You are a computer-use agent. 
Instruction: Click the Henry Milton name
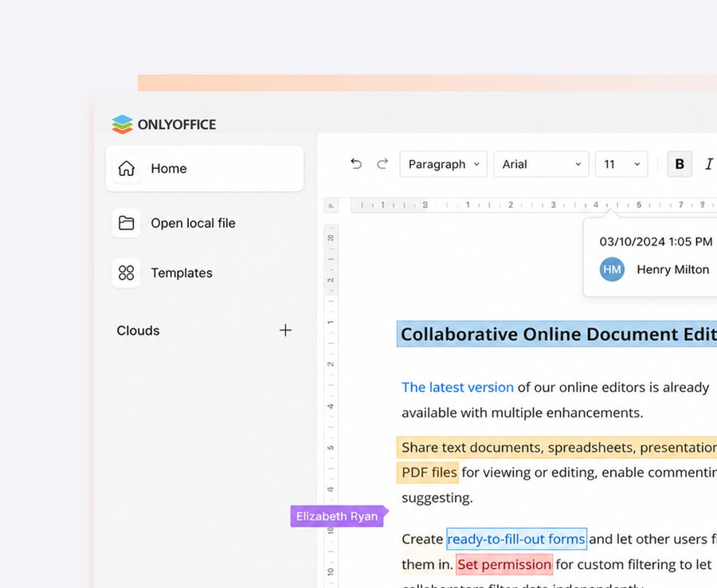tap(672, 270)
